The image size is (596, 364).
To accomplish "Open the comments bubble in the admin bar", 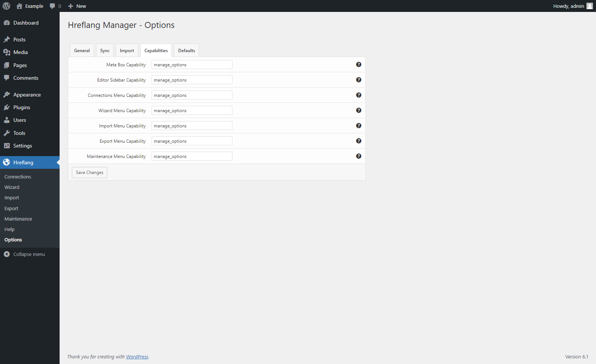I will [53, 6].
